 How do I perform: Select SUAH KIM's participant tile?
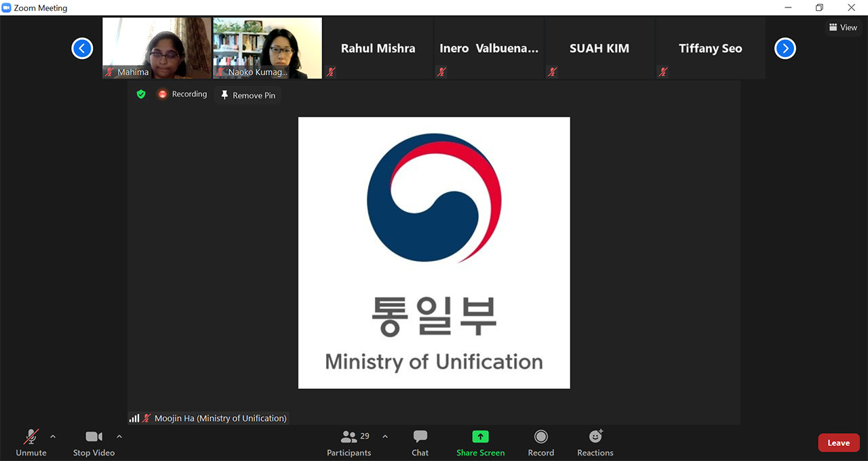(x=599, y=48)
